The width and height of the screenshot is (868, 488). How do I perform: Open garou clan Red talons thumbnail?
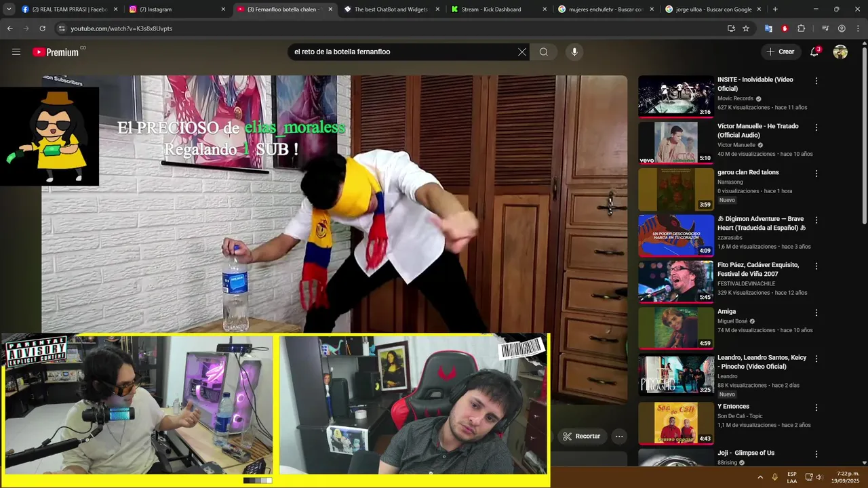pos(676,189)
